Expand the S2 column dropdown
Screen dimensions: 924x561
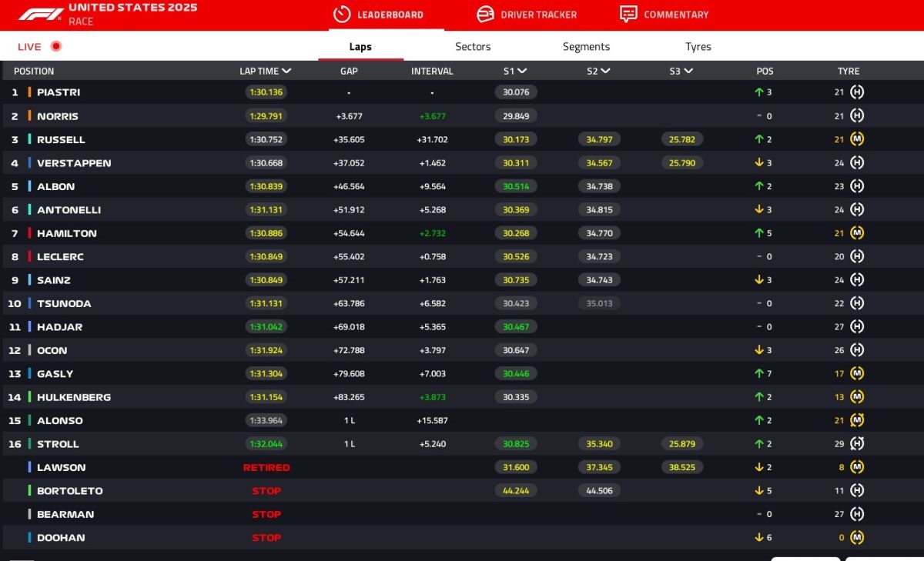pos(605,71)
